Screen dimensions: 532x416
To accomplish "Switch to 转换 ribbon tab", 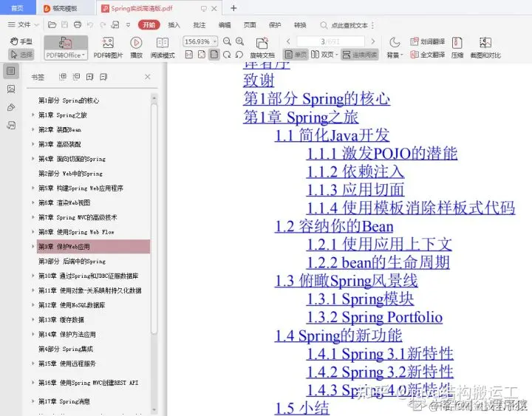I will [300, 25].
